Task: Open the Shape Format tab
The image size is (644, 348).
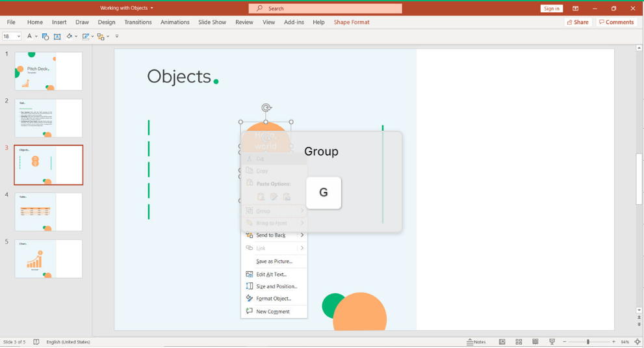Action: [352, 22]
